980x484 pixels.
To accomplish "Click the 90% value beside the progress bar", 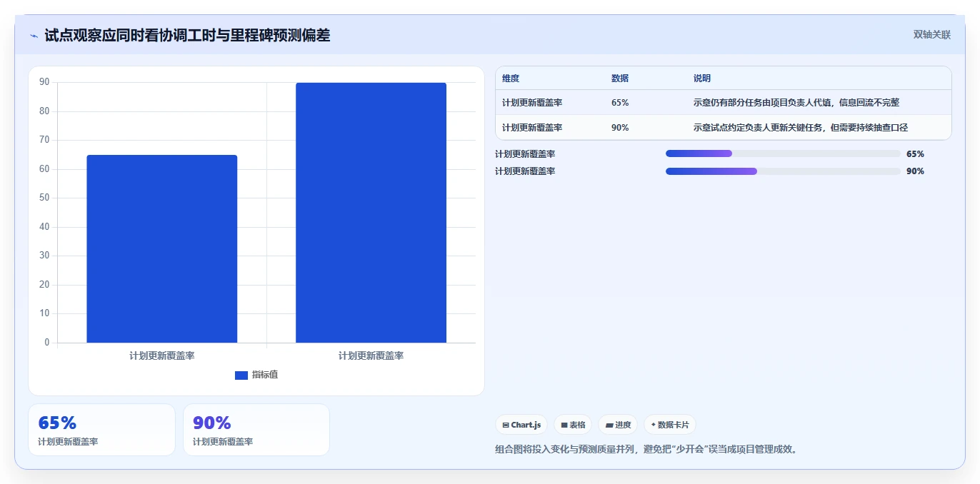I will pyautogui.click(x=915, y=171).
